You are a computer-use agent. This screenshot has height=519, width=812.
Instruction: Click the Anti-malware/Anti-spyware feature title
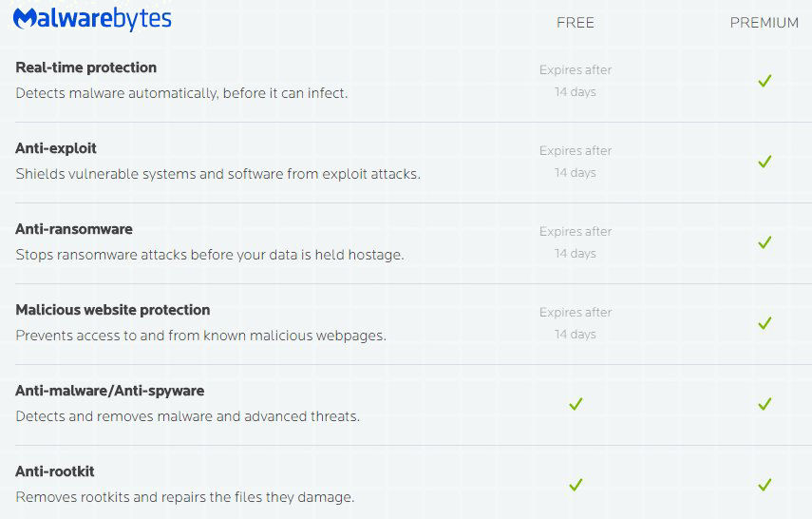coord(110,391)
